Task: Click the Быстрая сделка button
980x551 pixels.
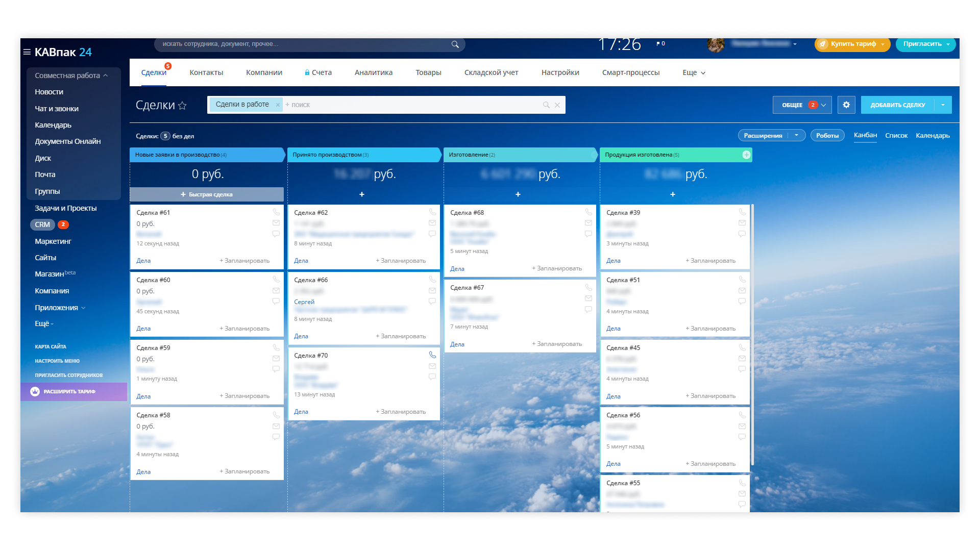Action: (207, 194)
